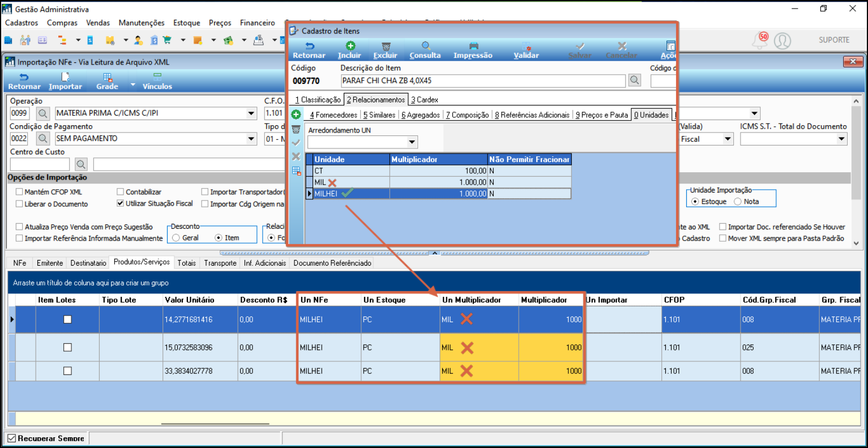Click the person with coin toolbar icon
Image resolution: width=868 pixels, height=448 pixels.
tap(138, 40)
